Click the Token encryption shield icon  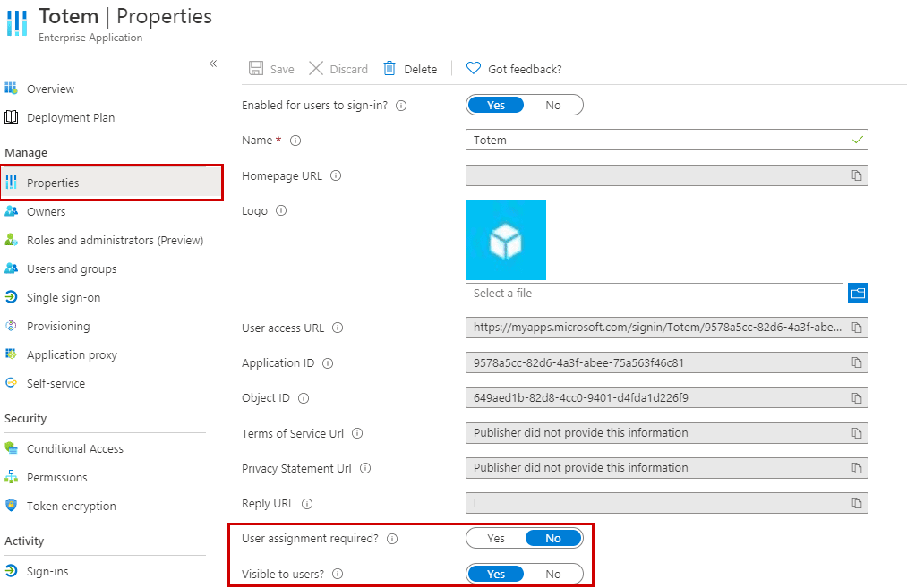point(11,506)
